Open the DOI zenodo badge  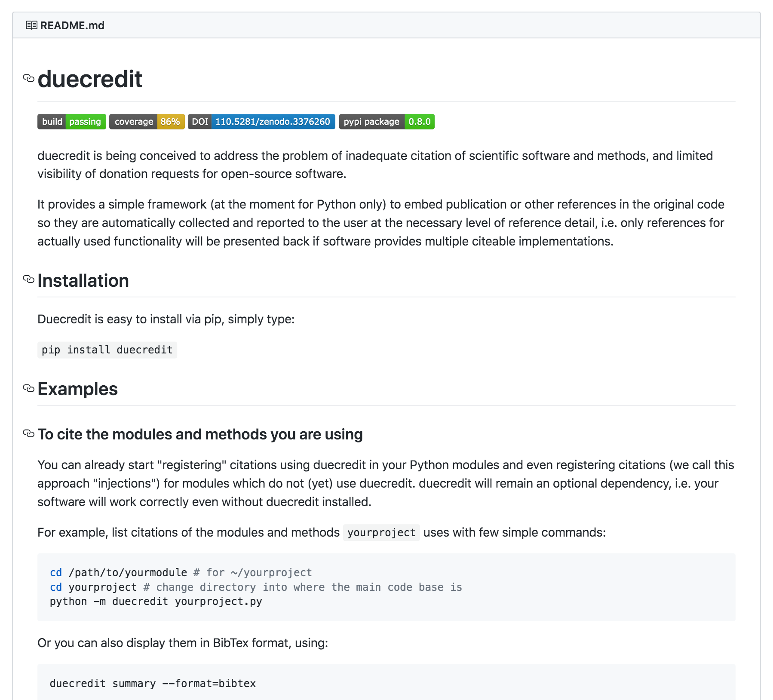tap(261, 122)
